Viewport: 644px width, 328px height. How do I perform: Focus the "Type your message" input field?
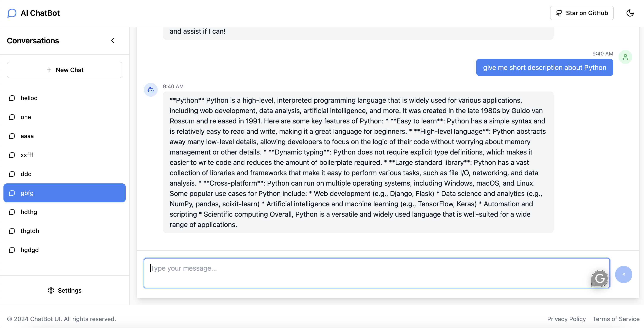365,273
